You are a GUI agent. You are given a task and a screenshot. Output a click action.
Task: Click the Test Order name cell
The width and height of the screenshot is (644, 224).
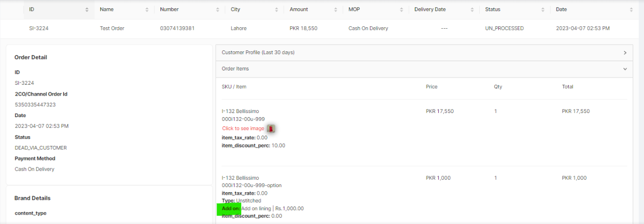(112, 28)
